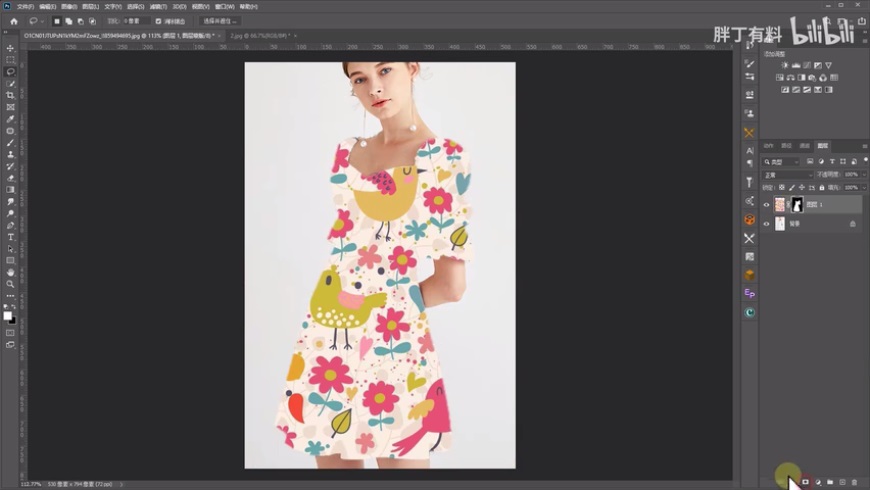Delete layer using trash icon
Viewport: 870px width, 490px height.
click(x=855, y=482)
